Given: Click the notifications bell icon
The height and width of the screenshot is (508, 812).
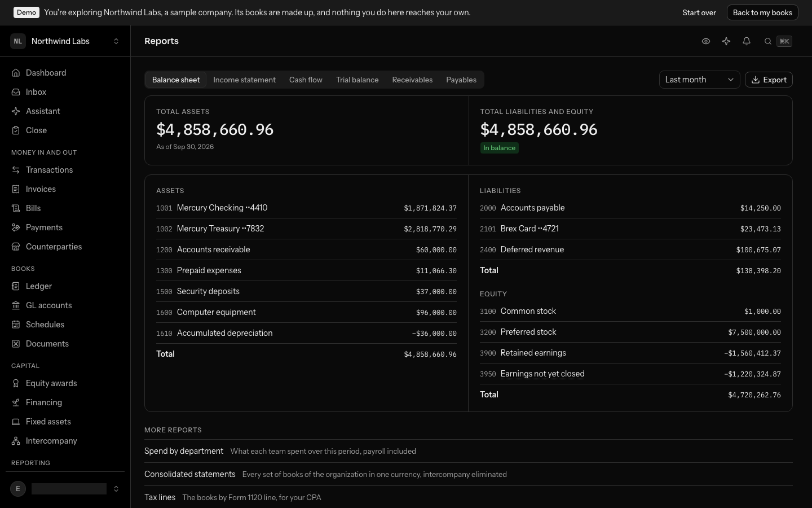Looking at the screenshot, I should pyautogui.click(x=747, y=41).
